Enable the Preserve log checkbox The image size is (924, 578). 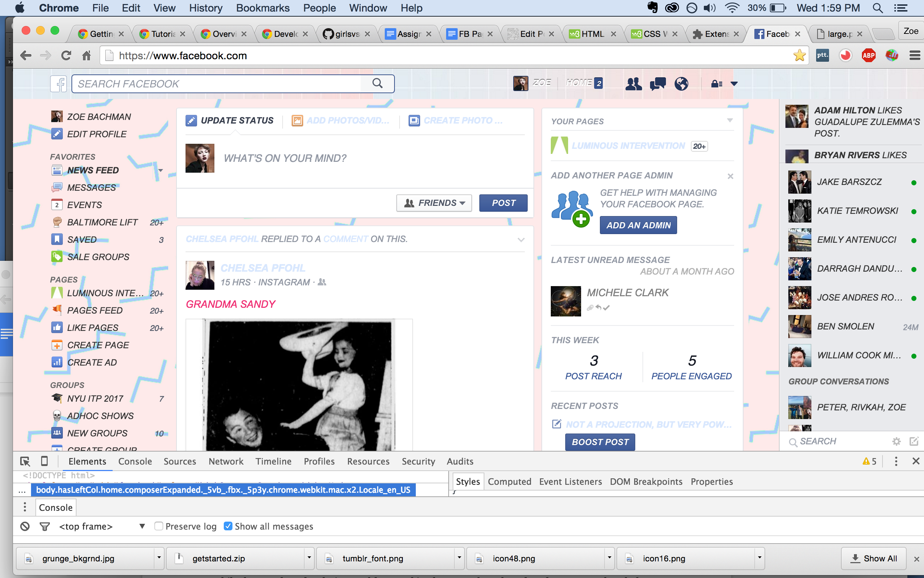point(159,526)
